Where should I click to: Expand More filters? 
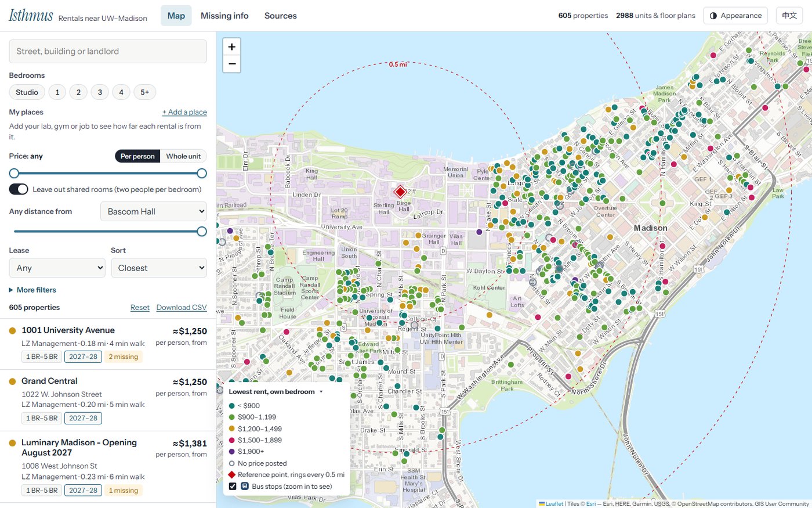[32, 290]
